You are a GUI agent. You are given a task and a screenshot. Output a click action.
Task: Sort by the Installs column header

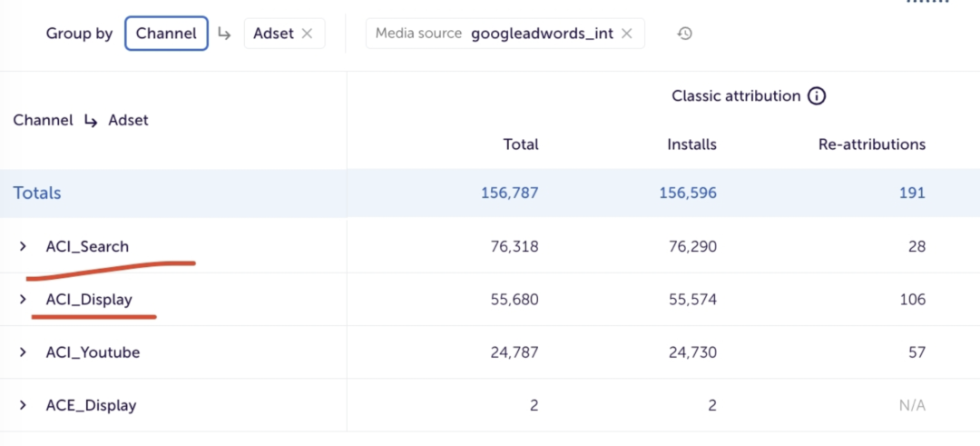[x=691, y=144]
